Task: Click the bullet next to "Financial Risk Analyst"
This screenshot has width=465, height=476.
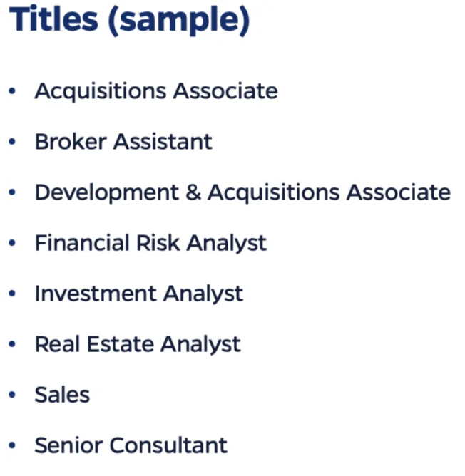Action: tap(12, 244)
